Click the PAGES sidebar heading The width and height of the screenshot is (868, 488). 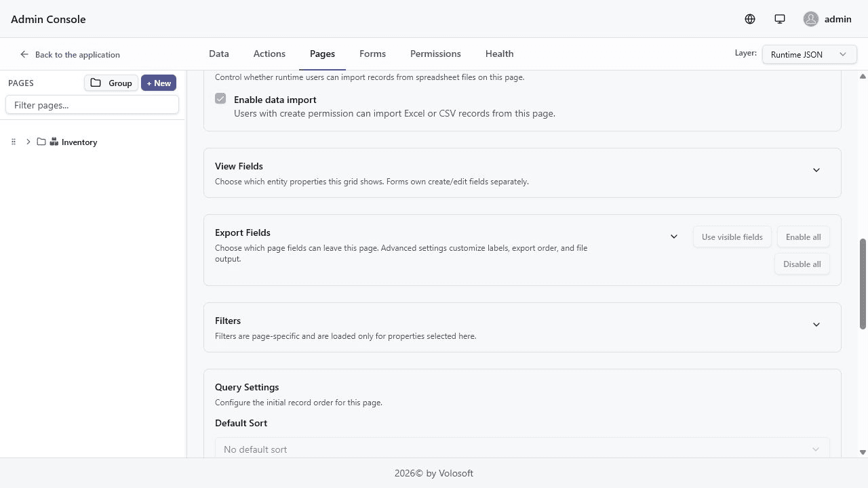21,83
